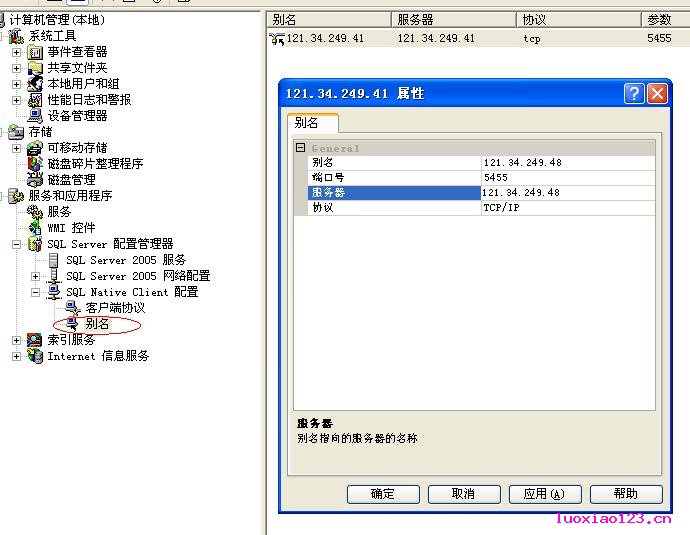Expand the Local Users and Groups (本地用户和组) node
This screenshot has height=535, width=690.
(x=16, y=84)
